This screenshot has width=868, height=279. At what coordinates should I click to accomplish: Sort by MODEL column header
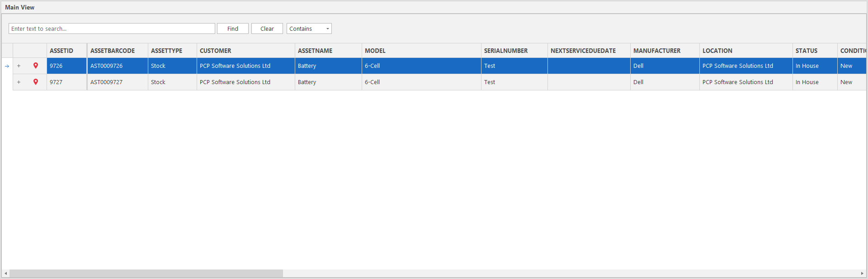click(x=421, y=51)
